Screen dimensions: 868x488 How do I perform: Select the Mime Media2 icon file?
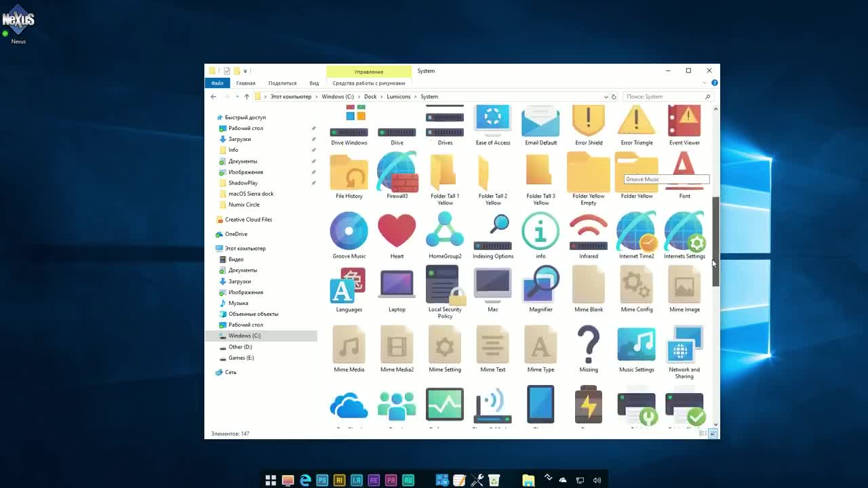tap(397, 348)
